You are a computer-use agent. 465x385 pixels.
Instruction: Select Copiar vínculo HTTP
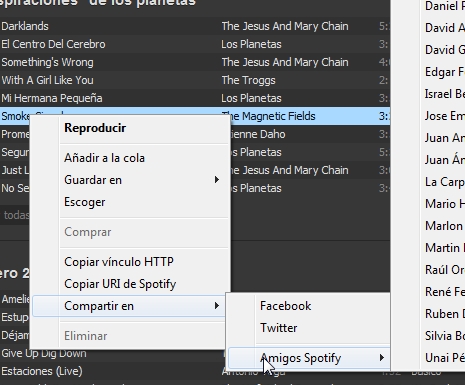pyautogui.click(x=119, y=262)
